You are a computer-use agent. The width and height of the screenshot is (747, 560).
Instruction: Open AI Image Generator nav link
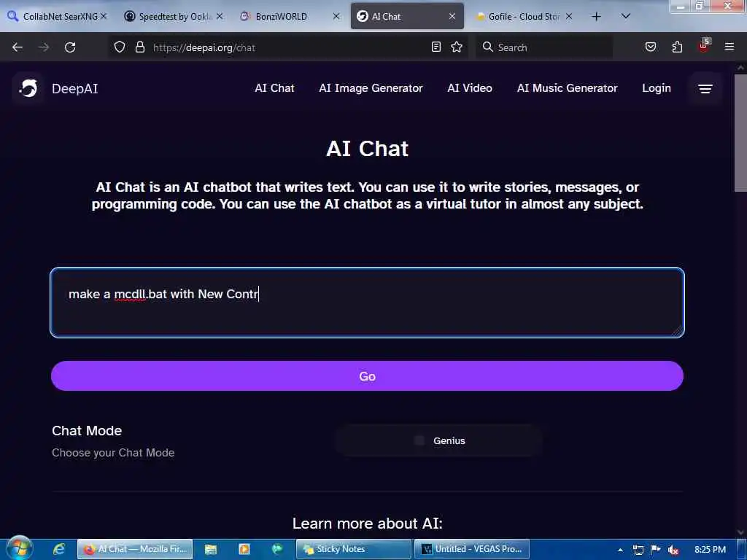[x=371, y=88]
